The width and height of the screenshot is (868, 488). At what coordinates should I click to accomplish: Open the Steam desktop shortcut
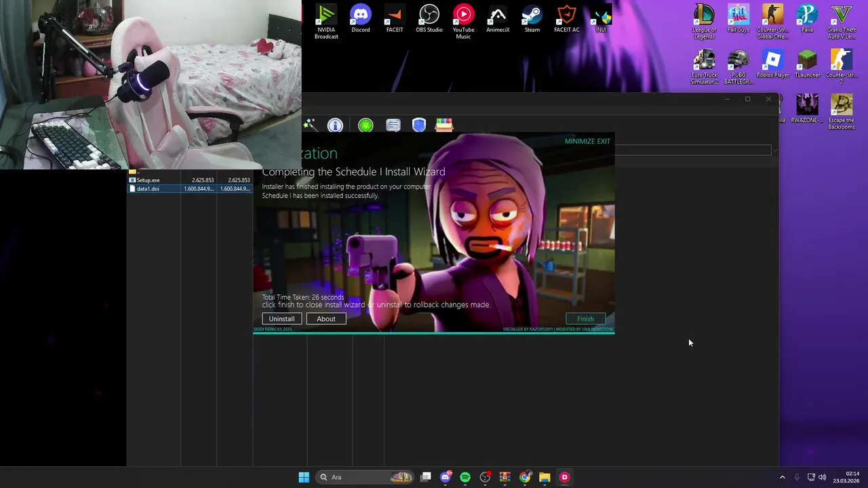532,19
